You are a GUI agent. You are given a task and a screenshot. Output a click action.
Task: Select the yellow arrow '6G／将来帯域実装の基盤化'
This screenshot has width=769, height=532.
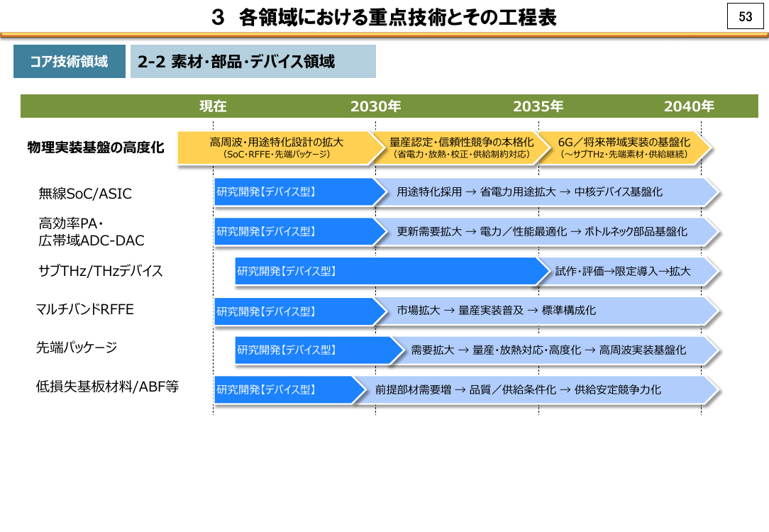[624, 147]
